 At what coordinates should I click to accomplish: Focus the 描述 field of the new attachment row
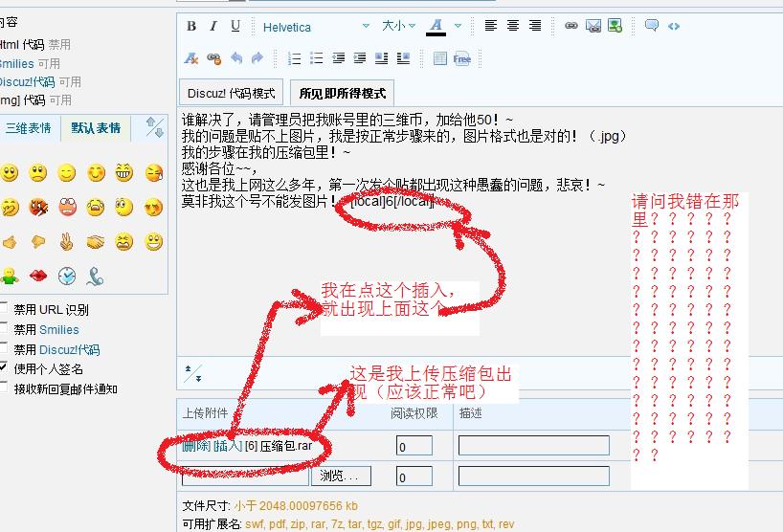[534, 476]
